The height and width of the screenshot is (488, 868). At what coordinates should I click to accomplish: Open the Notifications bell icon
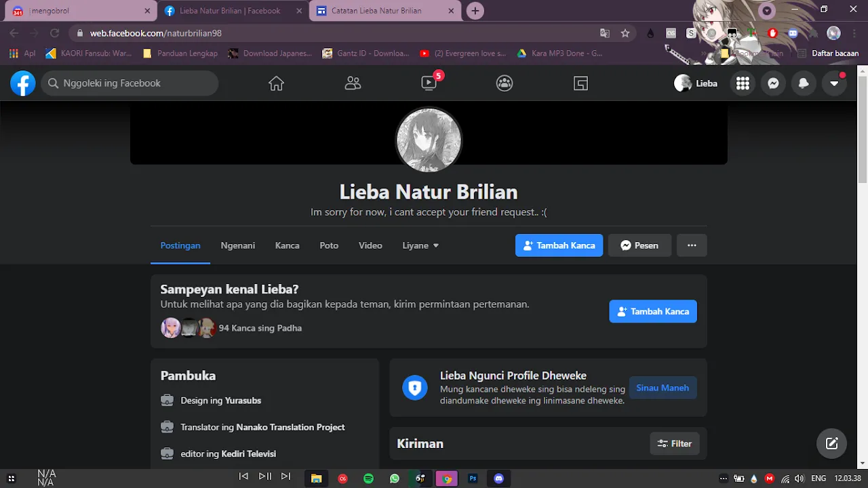(804, 83)
